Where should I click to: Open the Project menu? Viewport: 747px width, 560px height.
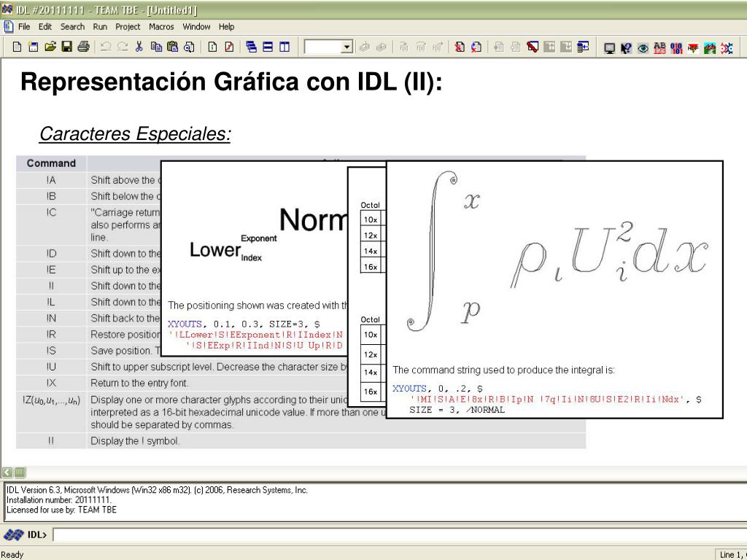128,27
